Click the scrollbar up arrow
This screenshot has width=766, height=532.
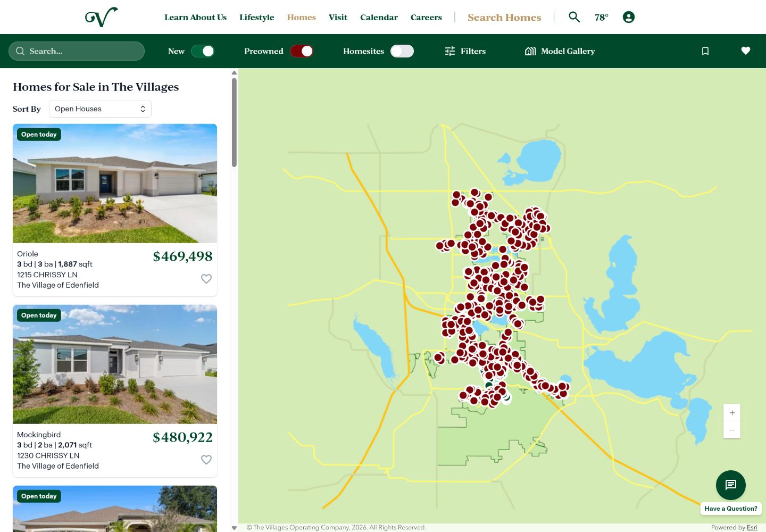pos(234,73)
